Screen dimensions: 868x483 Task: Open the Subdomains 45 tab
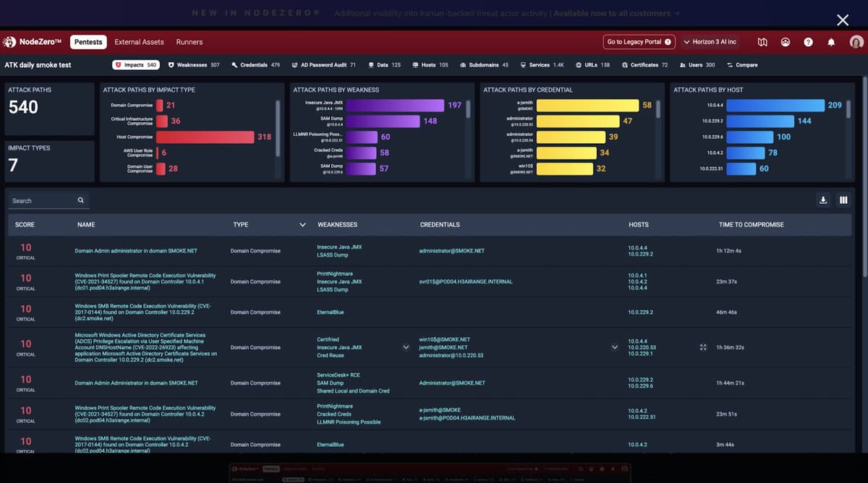(x=484, y=65)
